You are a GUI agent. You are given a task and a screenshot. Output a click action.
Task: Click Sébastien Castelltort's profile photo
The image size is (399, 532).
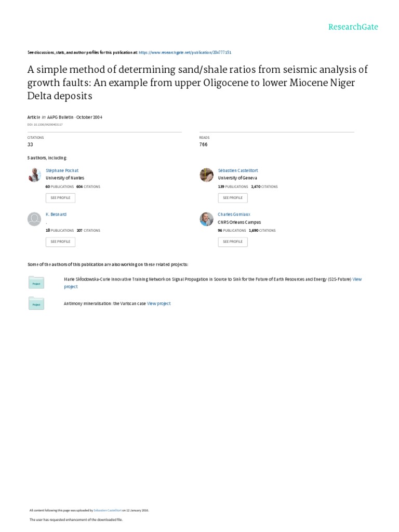(x=206, y=175)
